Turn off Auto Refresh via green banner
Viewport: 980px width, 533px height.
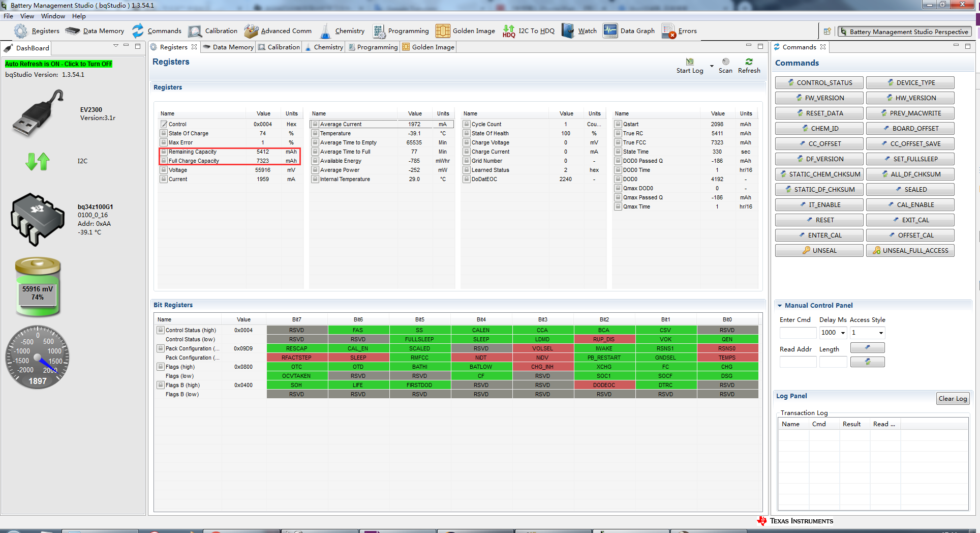click(58, 64)
